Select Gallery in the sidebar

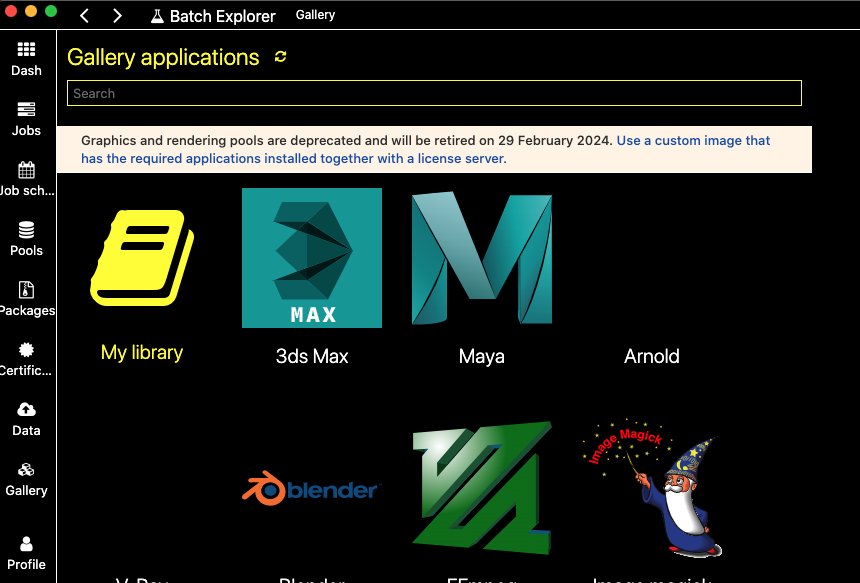26,479
